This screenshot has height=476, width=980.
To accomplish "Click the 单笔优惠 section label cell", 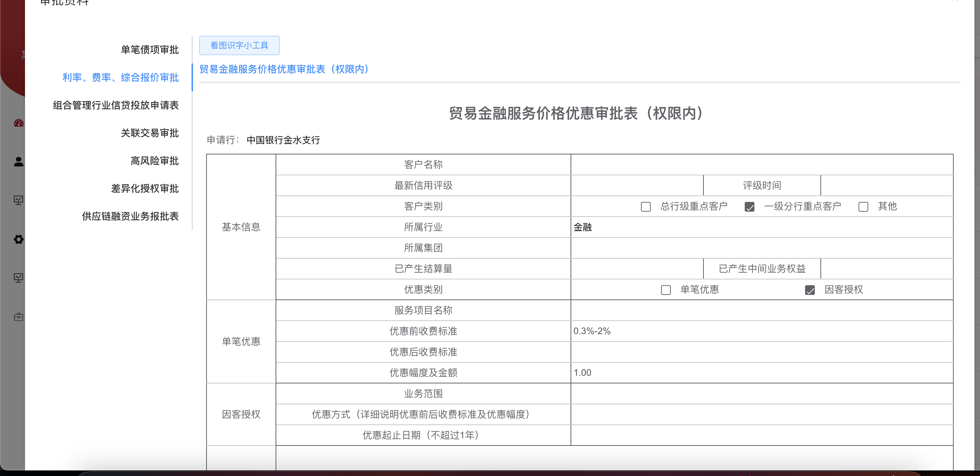I will click(241, 341).
